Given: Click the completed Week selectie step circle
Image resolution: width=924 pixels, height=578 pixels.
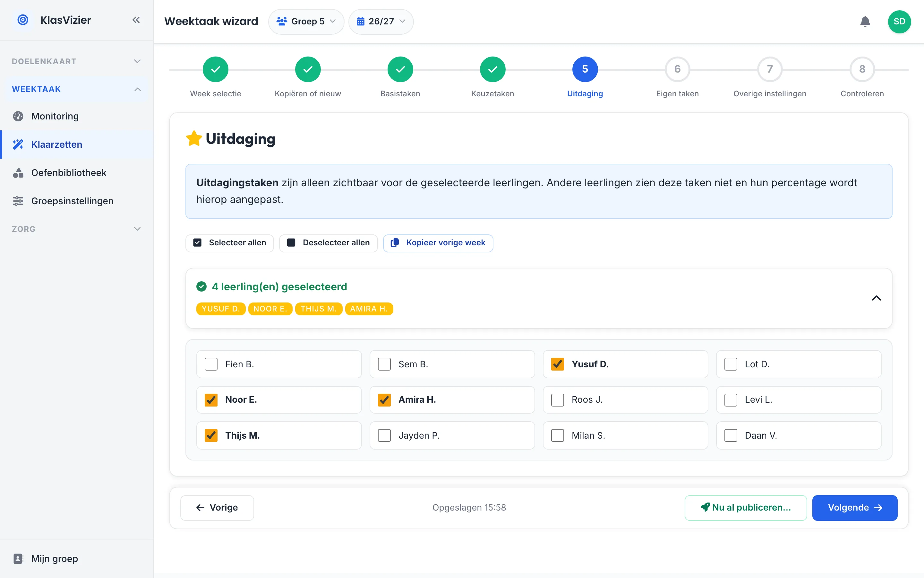Looking at the screenshot, I should [215, 69].
